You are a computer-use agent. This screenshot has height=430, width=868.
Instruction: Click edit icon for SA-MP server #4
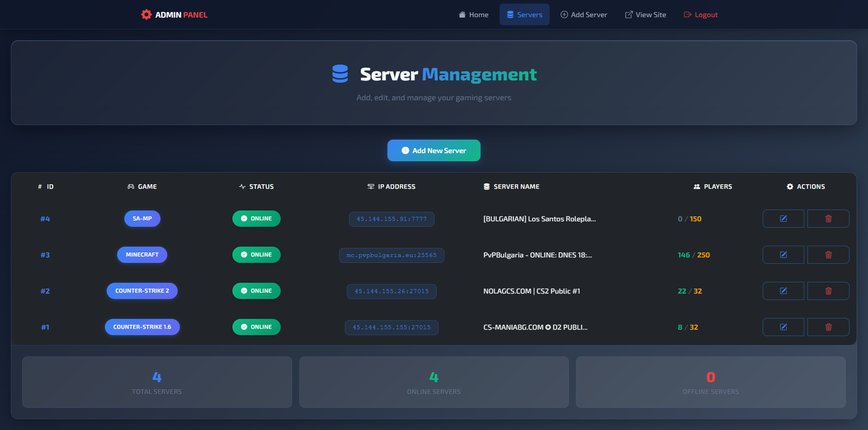783,219
